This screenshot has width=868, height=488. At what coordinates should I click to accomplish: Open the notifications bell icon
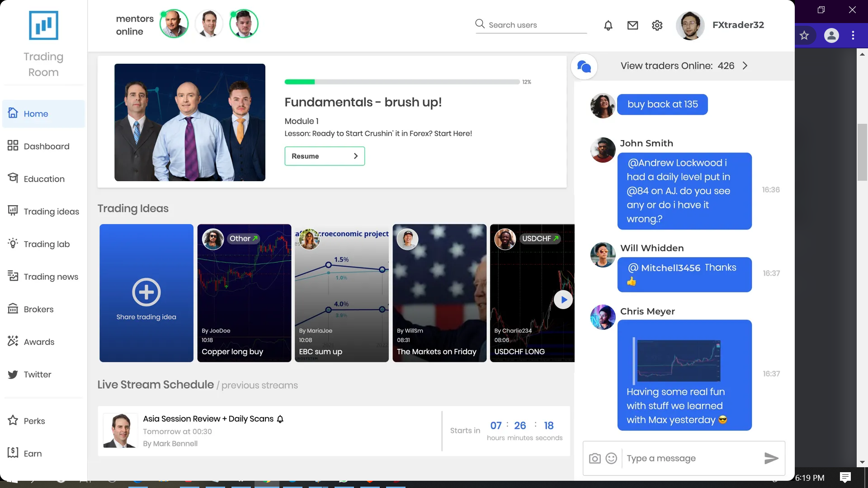click(x=608, y=25)
